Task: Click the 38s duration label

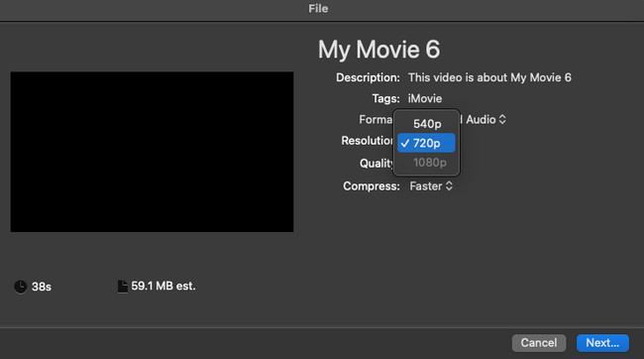Action: coord(42,287)
